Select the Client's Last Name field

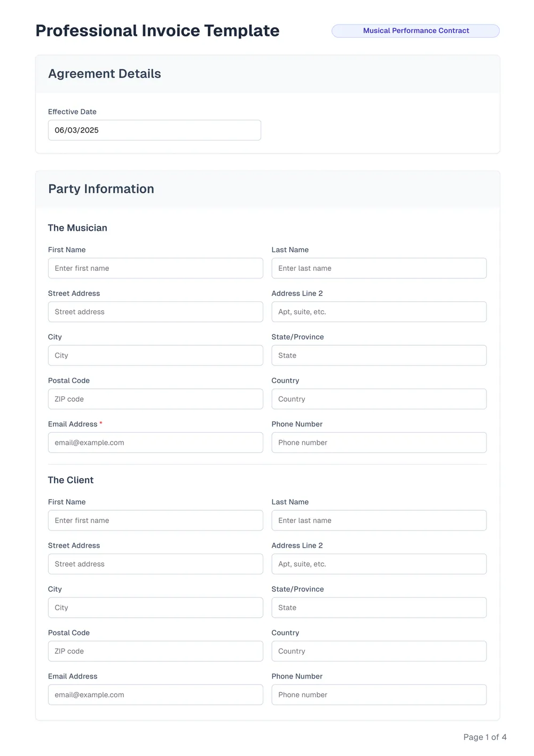[x=379, y=520]
